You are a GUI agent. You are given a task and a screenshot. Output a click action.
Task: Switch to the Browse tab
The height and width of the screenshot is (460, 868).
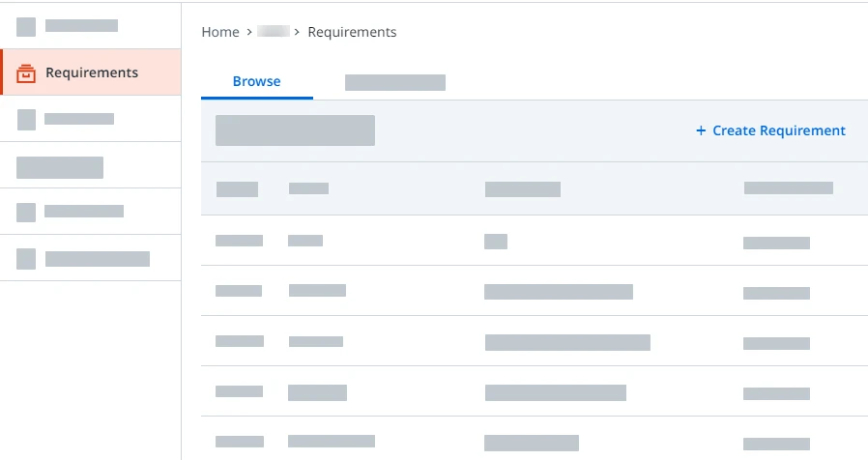[x=257, y=81]
